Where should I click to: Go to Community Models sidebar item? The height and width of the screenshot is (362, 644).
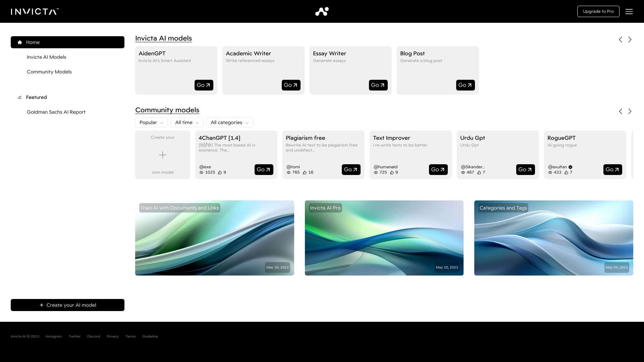[x=49, y=72]
